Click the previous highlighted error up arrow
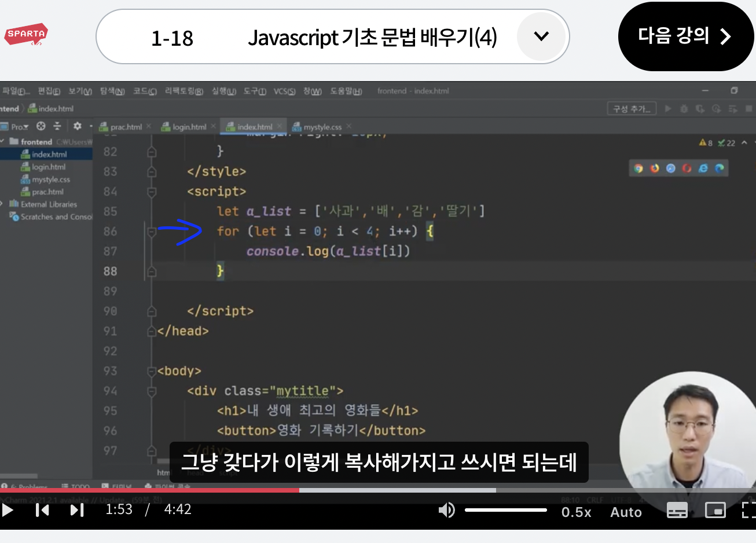756x543 pixels. tap(744, 142)
